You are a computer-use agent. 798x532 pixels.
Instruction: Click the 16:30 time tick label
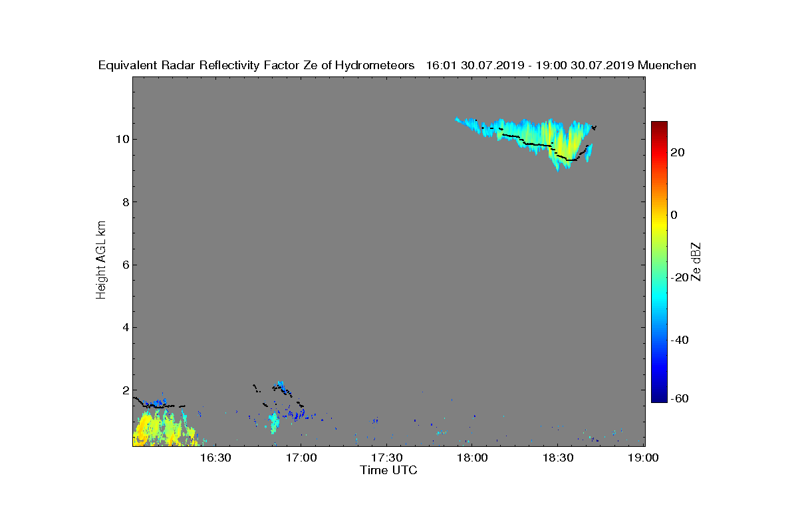pyautogui.click(x=215, y=458)
